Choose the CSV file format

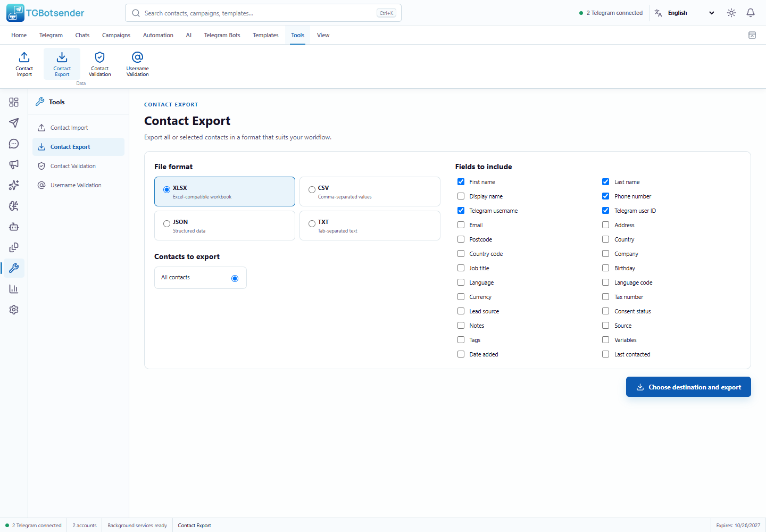(x=370, y=192)
